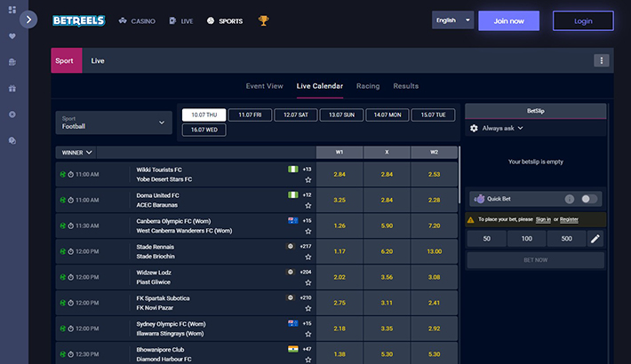The width and height of the screenshot is (631, 364).
Task: Pick W1 odds 2.02 for Widzew Lodz
Action: pyautogui.click(x=339, y=278)
